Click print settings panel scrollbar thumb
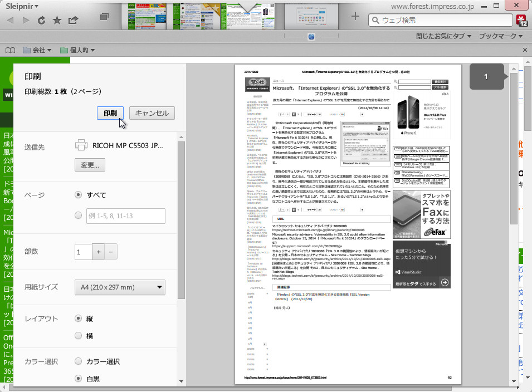Screen dimensions: 532x392 [181, 220]
